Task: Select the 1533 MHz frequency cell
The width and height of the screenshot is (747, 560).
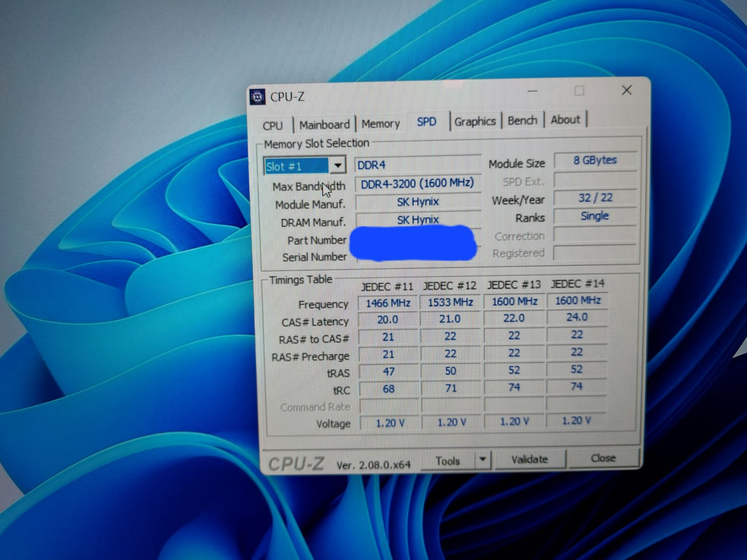Action: 450,302
